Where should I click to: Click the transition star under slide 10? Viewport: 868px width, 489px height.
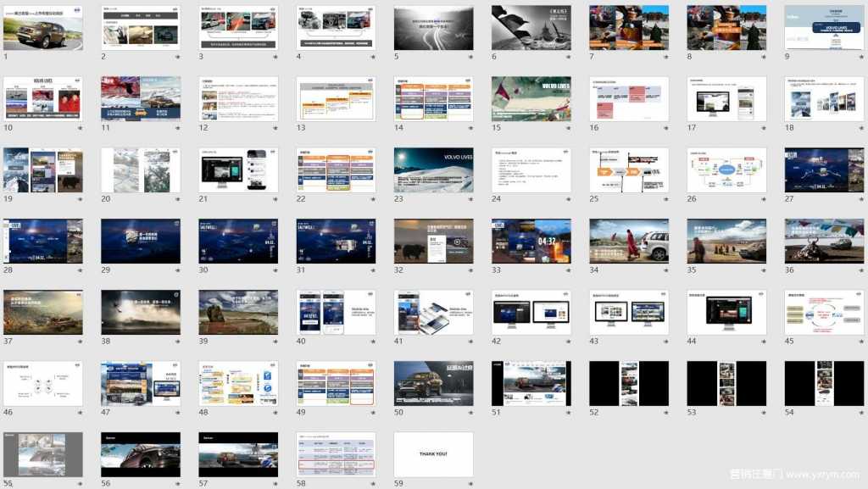click(x=81, y=128)
